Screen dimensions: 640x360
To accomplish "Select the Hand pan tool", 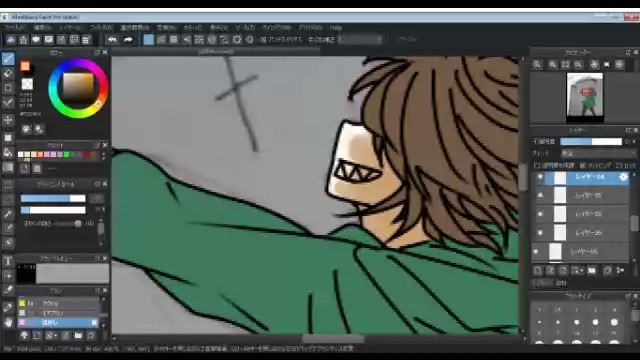I will tap(8, 322).
